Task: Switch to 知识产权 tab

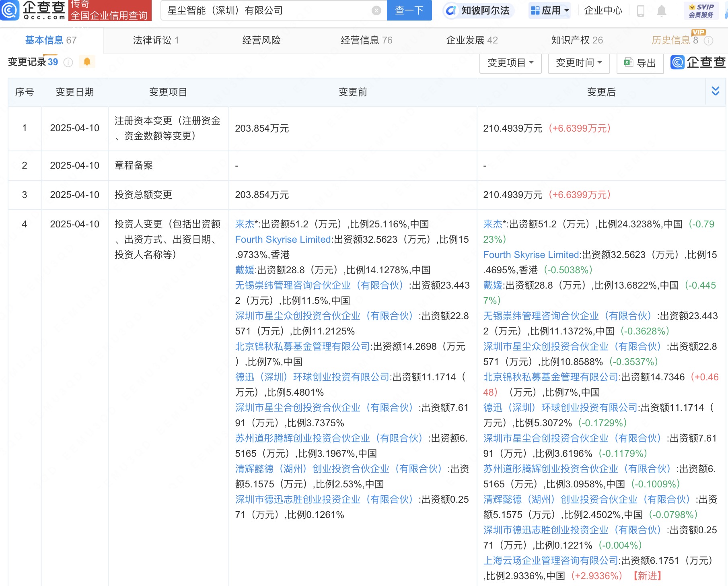Action: coord(577,40)
